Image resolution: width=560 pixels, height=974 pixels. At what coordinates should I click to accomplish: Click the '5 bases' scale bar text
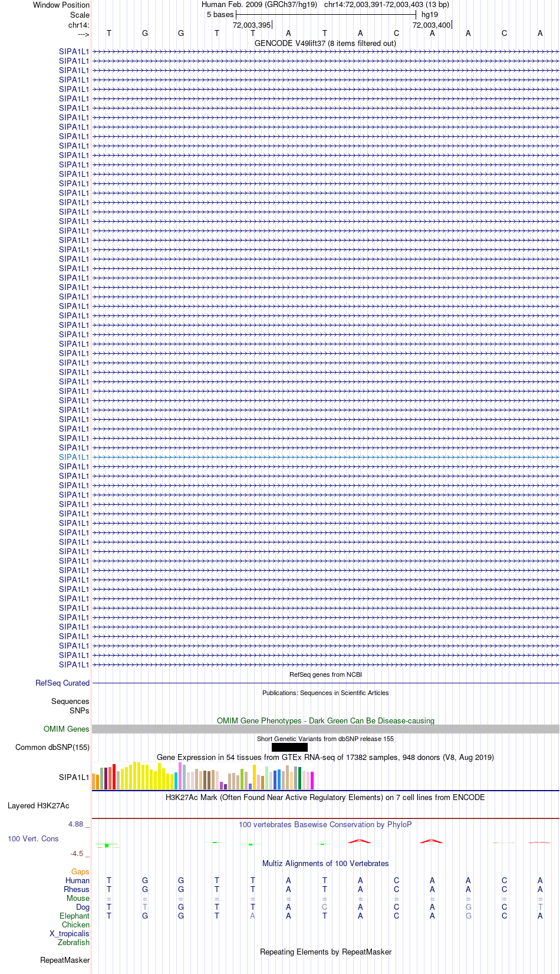[x=220, y=14]
